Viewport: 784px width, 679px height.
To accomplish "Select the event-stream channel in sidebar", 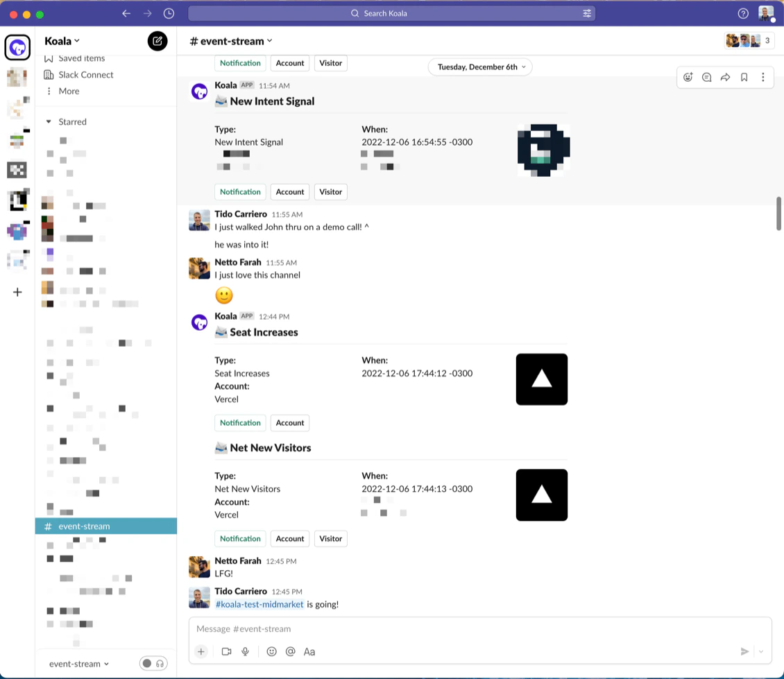I will pyautogui.click(x=106, y=526).
